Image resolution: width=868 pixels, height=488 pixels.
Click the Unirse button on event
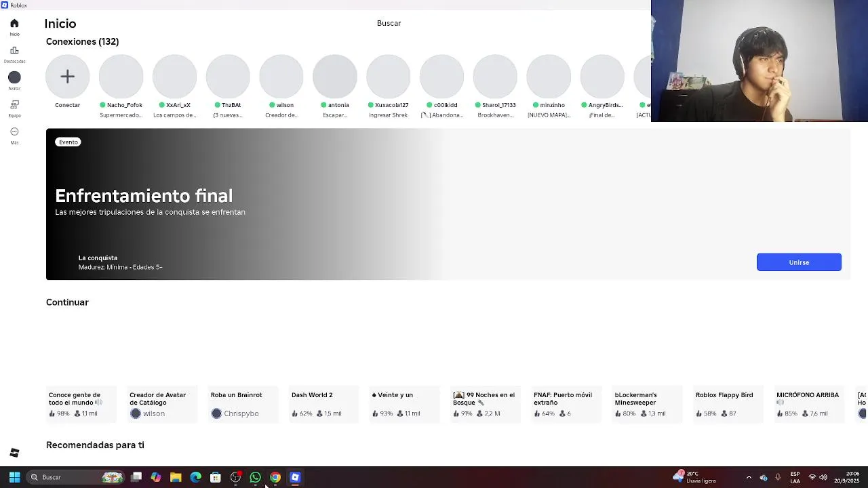click(x=799, y=262)
